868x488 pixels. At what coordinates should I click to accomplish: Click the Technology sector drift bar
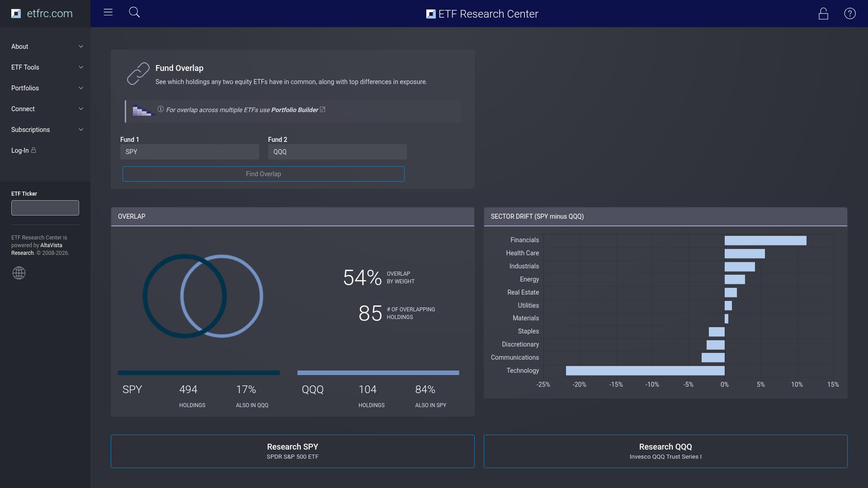coord(645,371)
